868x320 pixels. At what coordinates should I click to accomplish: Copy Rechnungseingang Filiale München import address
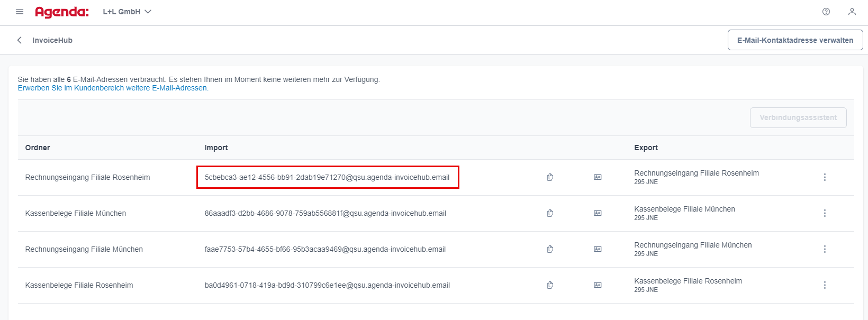click(x=550, y=249)
